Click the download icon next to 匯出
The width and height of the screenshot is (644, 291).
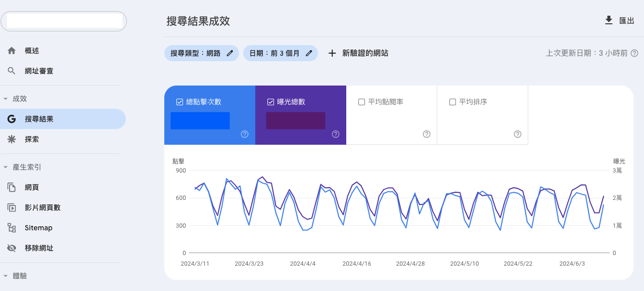(609, 20)
